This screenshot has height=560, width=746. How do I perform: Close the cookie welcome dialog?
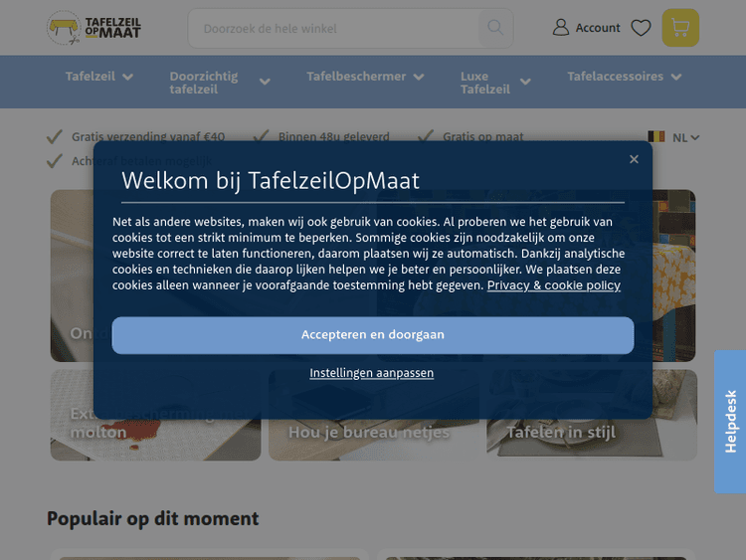[x=634, y=159]
